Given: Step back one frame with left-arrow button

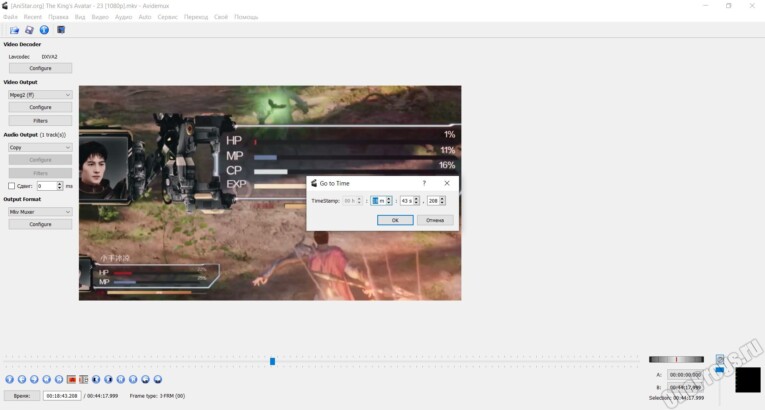Looking at the screenshot, I should tap(22, 379).
